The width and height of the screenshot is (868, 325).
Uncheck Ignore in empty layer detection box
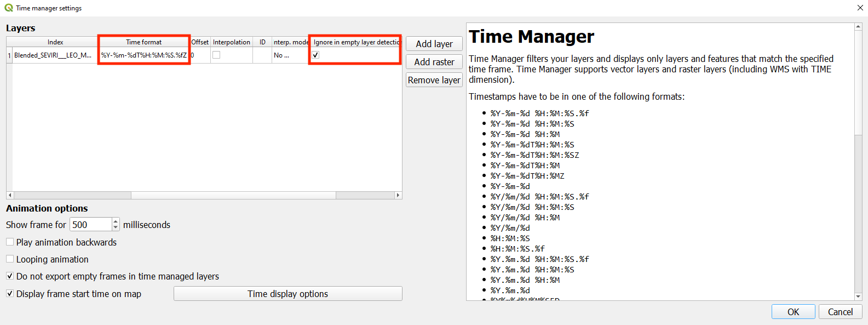point(315,55)
